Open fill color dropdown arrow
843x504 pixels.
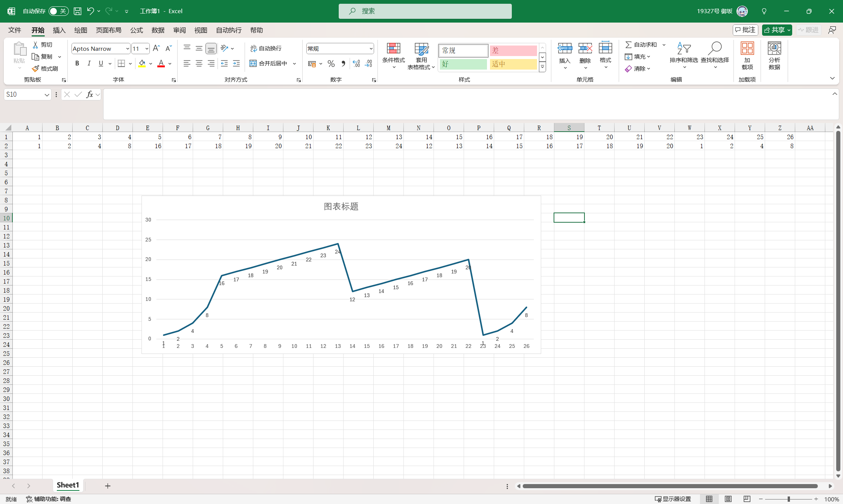[x=151, y=64]
